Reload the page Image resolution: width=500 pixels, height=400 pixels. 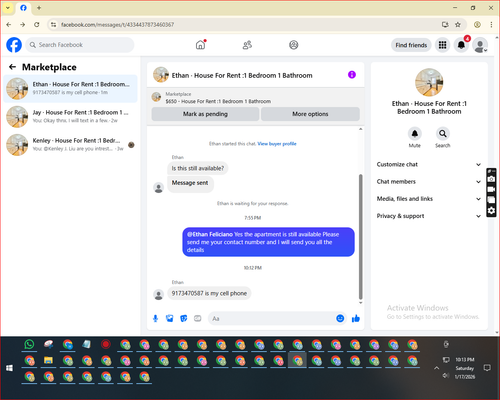point(37,25)
